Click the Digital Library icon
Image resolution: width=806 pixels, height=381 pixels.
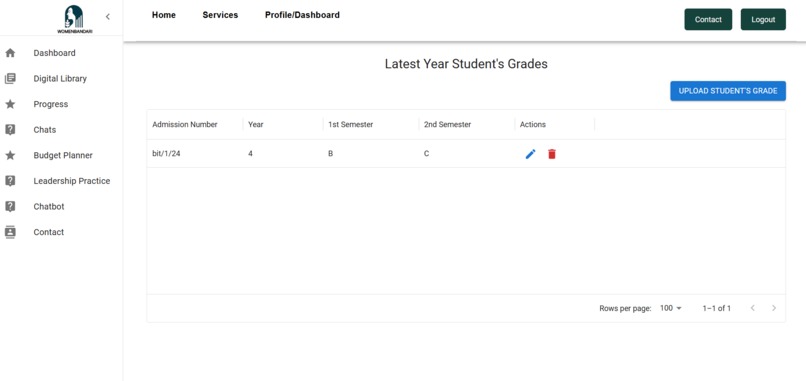click(10, 79)
